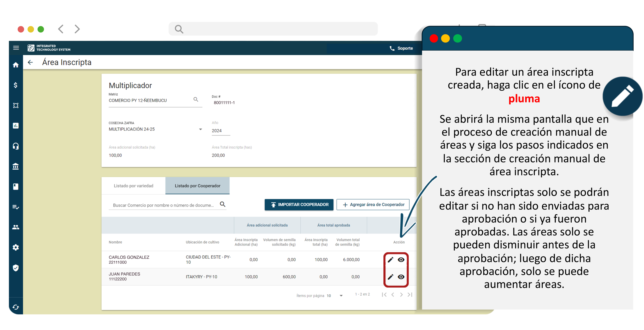This screenshot has height=330, width=644.
Task: Open the dollar sign finance icon
Action: (16, 85)
